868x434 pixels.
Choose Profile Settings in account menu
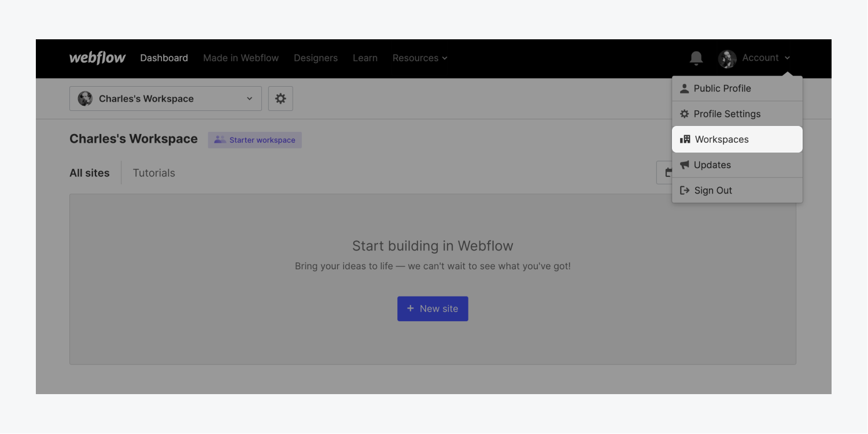point(737,114)
